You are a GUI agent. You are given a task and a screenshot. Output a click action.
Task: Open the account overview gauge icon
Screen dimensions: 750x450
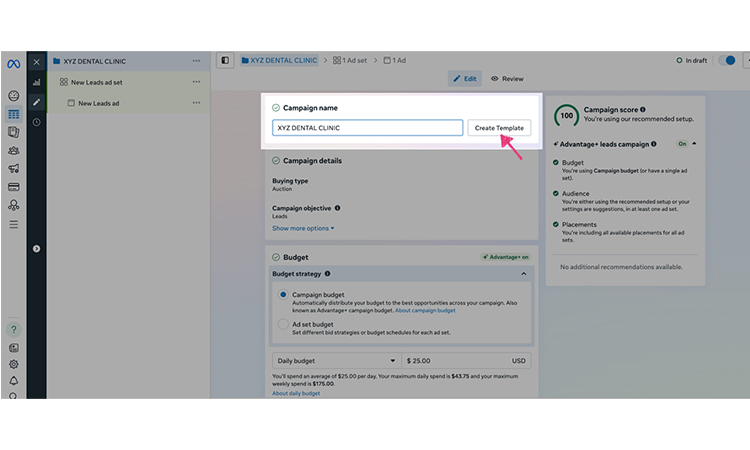pos(13,96)
